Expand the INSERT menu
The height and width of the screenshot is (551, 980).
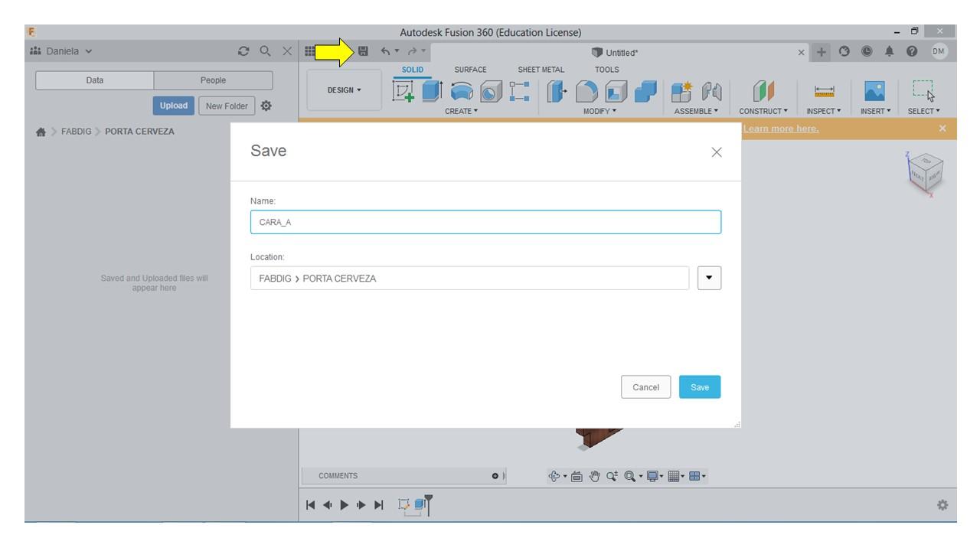click(x=875, y=112)
